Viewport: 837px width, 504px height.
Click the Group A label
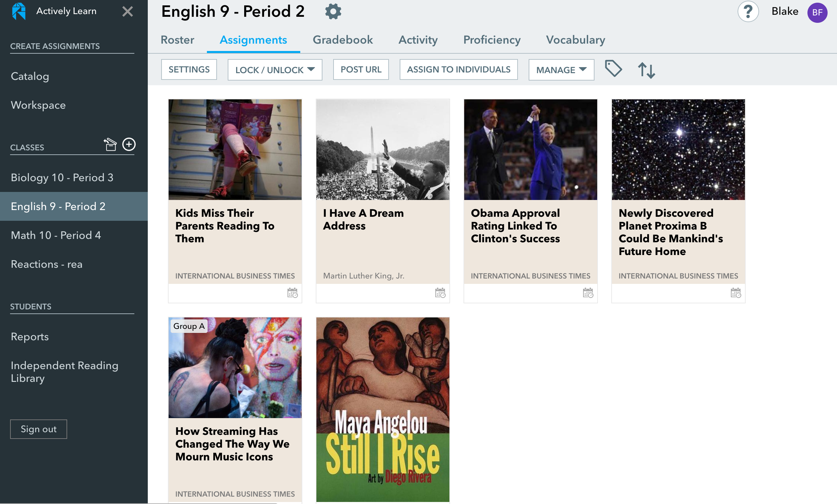pos(189,326)
